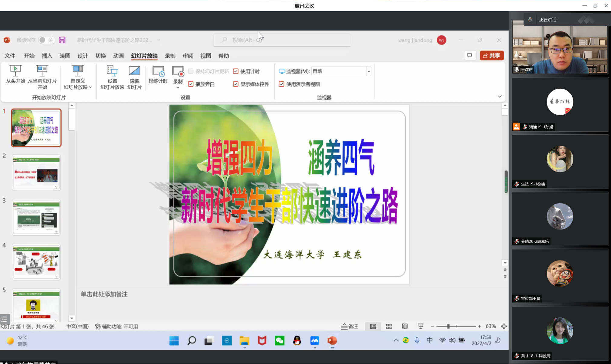Expand the 监视器 dropdown list
Viewport: 611px width, 364px height.
369,71
